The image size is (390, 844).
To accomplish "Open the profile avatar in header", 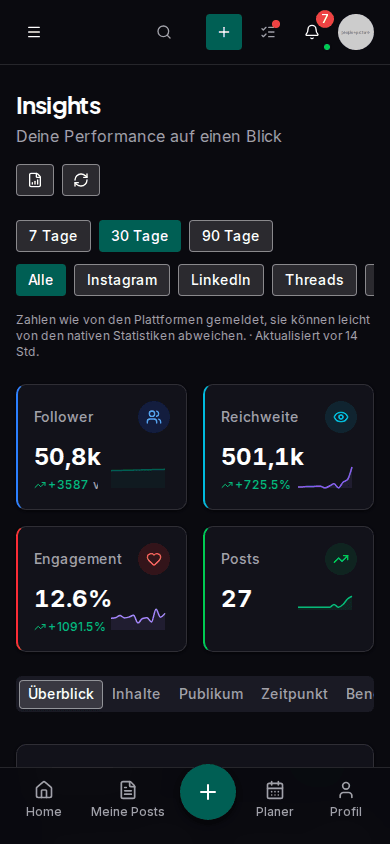I will click(356, 32).
